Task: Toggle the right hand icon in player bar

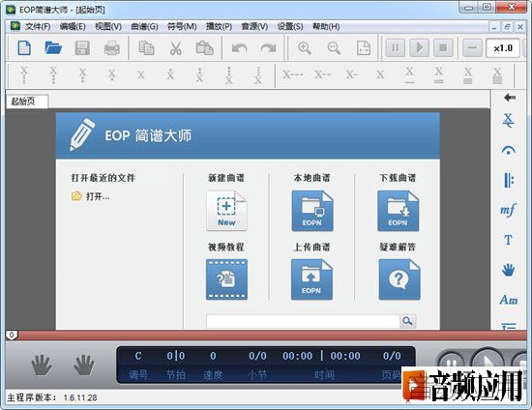Action: point(84,365)
